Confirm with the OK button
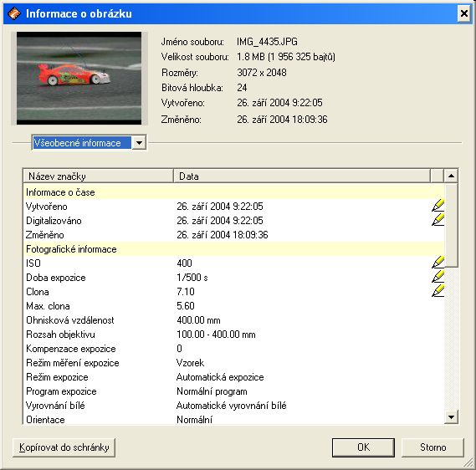Viewport: 476px width, 470px height. (363, 447)
